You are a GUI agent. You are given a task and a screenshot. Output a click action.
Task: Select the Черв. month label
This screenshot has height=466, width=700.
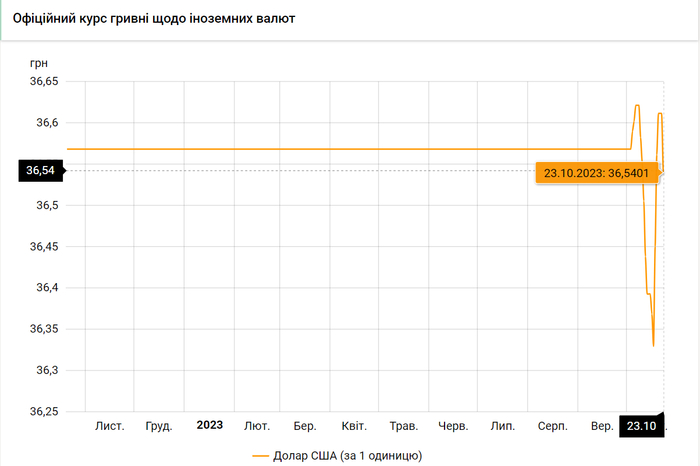pos(453,426)
